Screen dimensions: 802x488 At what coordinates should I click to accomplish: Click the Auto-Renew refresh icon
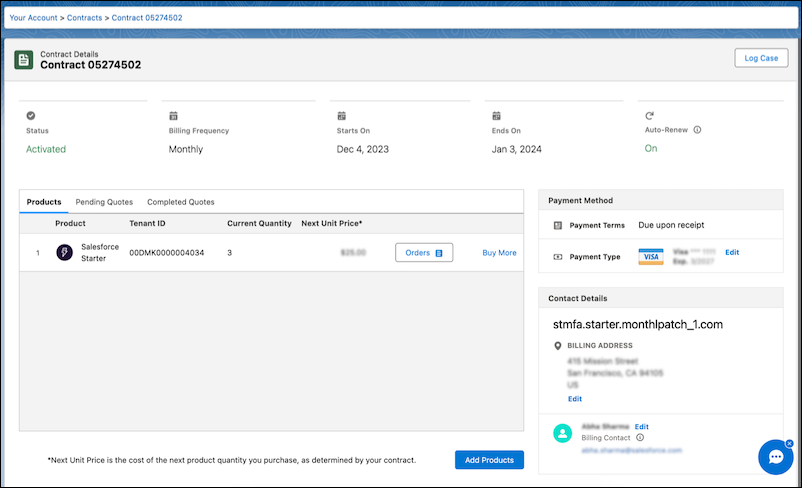point(649,116)
